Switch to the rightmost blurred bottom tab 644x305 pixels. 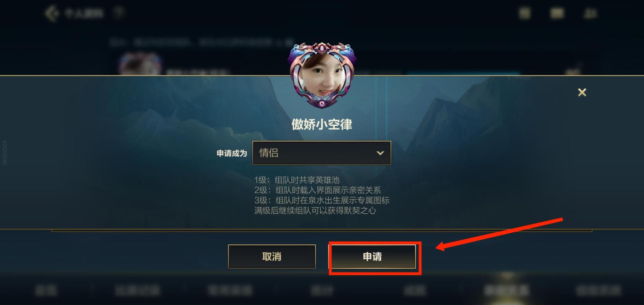click(x=598, y=291)
